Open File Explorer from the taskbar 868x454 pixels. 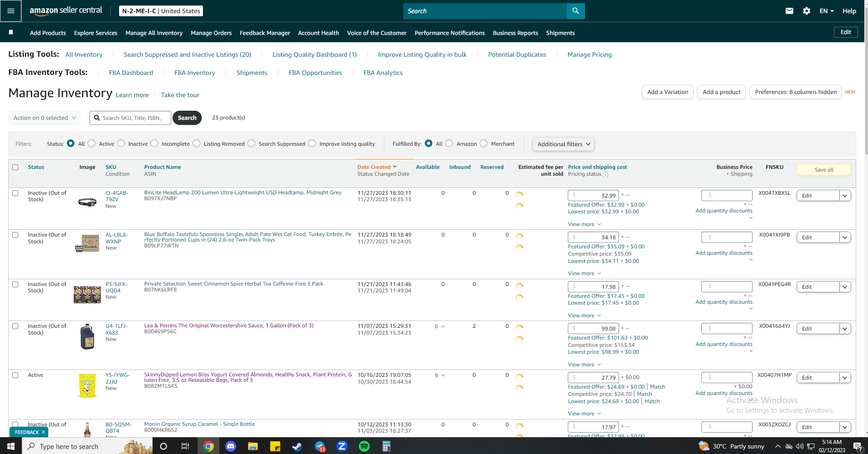pyautogui.click(x=253, y=446)
